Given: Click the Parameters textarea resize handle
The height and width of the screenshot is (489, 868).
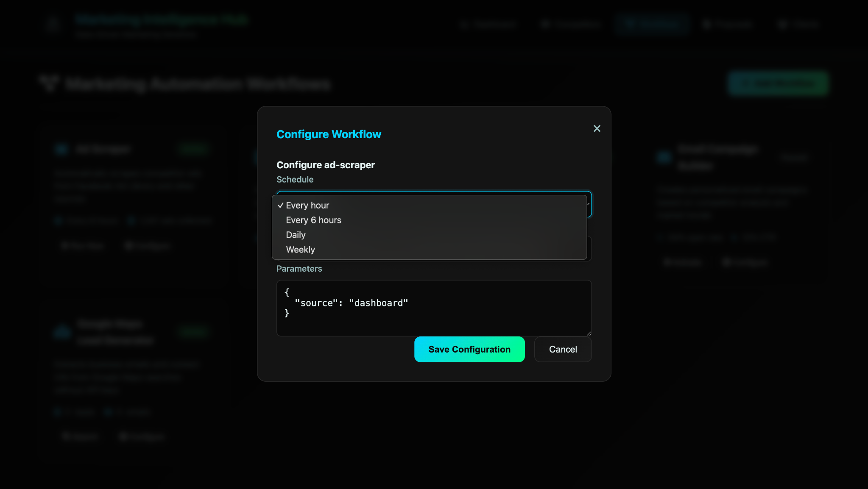Looking at the screenshot, I should coord(589,333).
